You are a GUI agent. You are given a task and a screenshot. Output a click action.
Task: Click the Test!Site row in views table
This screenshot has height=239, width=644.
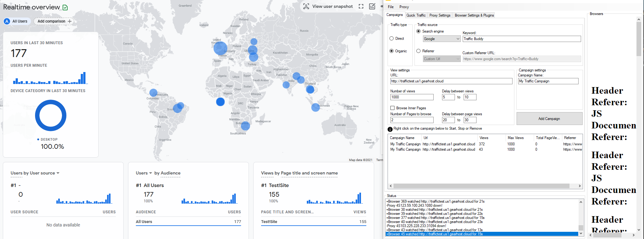(314, 221)
